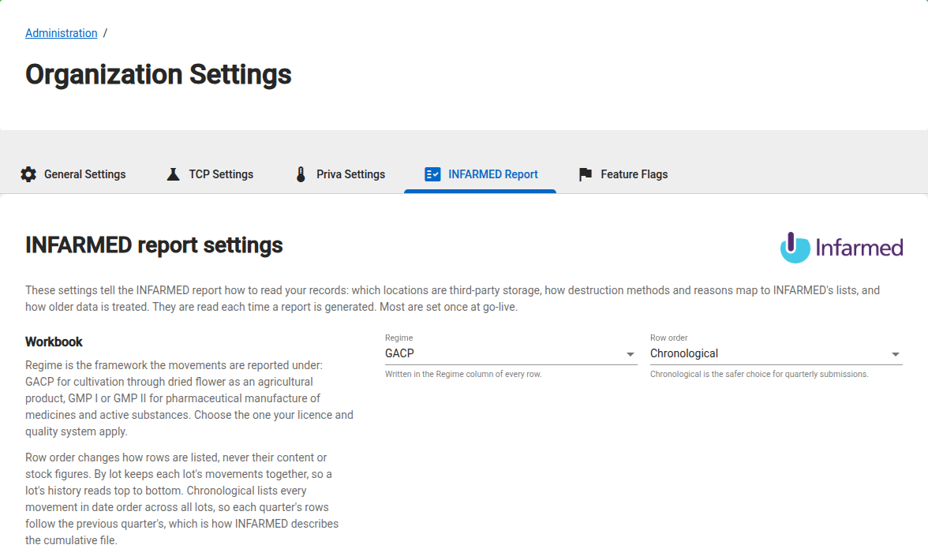Open the Feature Flags tab

[x=623, y=174]
